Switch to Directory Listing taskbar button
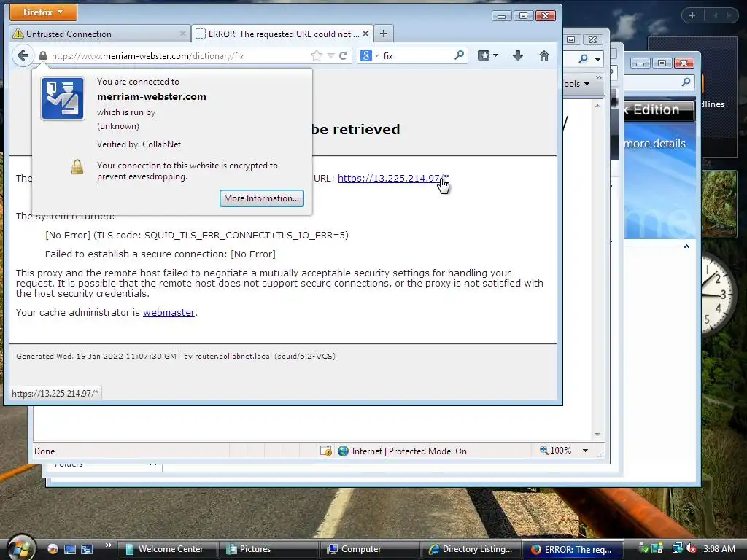Image resolution: width=747 pixels, height=560 pixels. [x=471, y=549]
